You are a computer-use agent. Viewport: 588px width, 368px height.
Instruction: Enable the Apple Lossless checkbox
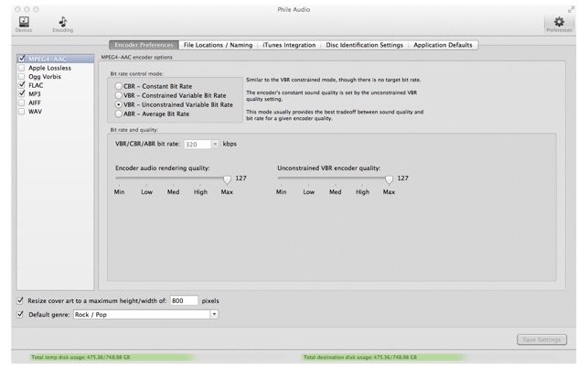coord(22,68)
